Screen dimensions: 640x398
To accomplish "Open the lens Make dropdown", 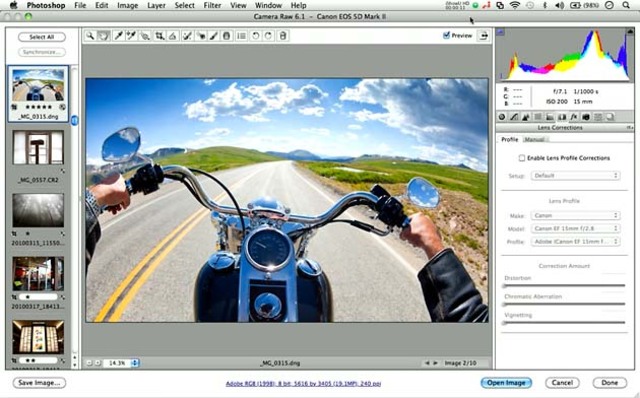I will tap(575, 215).
